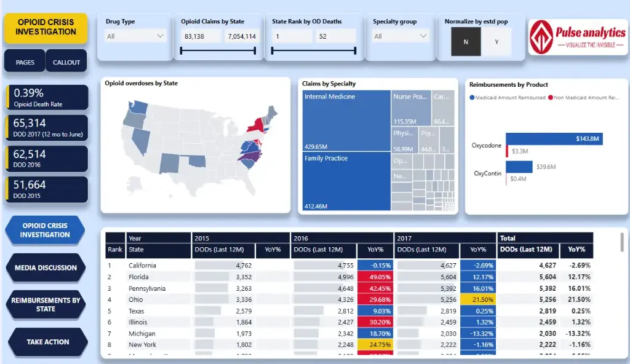630x364 pixels.
Task: Select the Family Practice treemap block
Action: 347,181
